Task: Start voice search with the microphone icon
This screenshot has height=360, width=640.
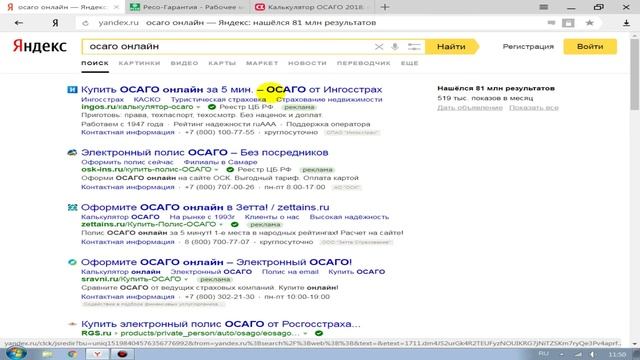Action: pyautogui.click(x=395, y=47)
